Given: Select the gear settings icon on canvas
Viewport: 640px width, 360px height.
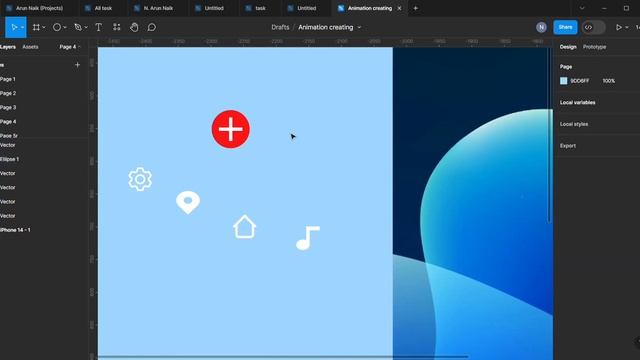Looking at the screenshot, I should pos(140,179).
